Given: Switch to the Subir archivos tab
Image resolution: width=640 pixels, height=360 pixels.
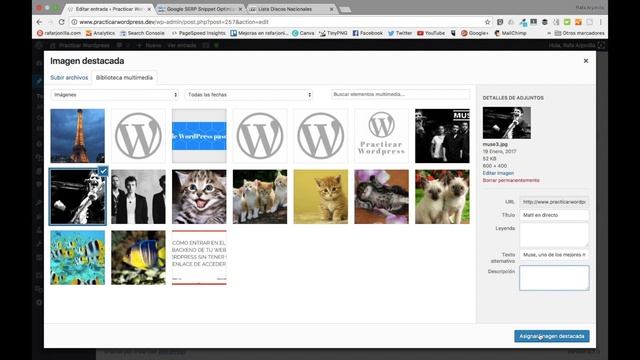Looking at the screenshot, I should click(69, 78).
